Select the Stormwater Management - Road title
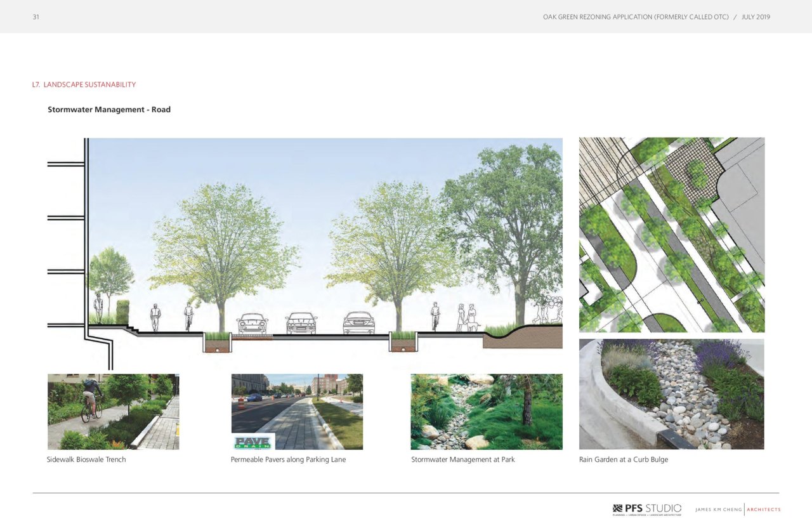Image resolution: width=812 pixels, height=526 pixels. point(109,110)
